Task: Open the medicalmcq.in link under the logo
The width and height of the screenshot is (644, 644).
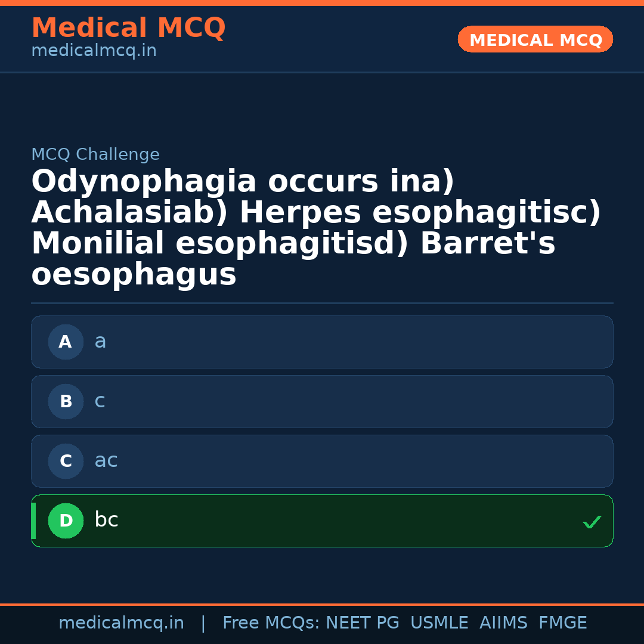Action: [93, 51]
